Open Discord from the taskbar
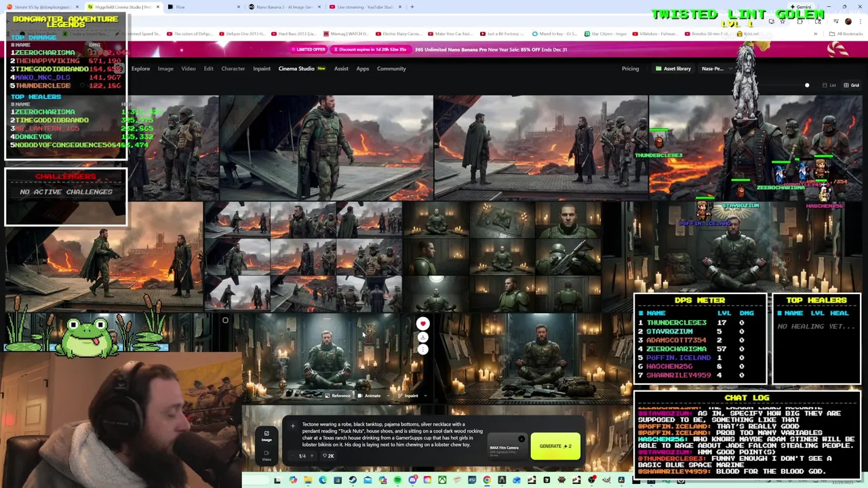This screenshot has height=488, width=868. (x=412, y=481)
